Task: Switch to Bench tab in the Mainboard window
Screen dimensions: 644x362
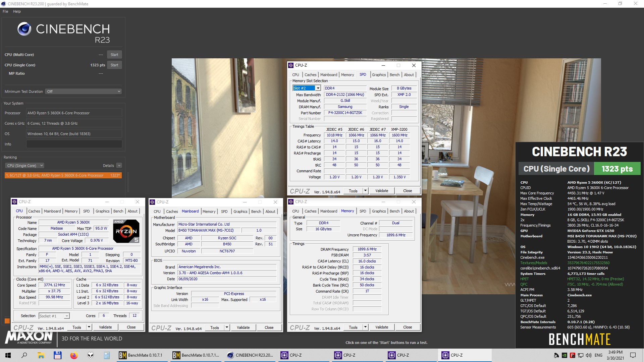Action: [256, 212]
